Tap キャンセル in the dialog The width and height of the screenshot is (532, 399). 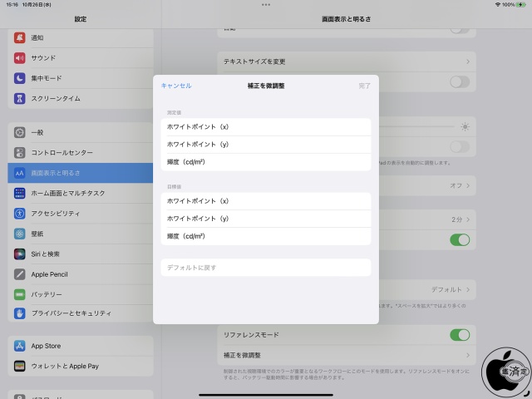tap(176, 86)
